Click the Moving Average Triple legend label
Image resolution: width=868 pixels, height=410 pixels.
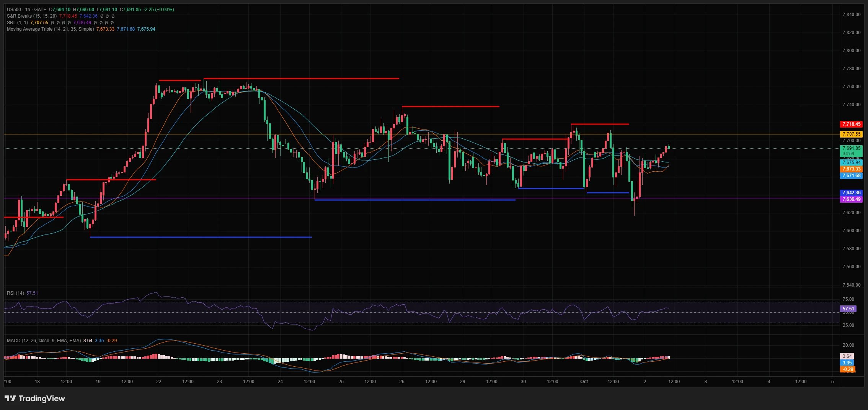tap(50, 29)
